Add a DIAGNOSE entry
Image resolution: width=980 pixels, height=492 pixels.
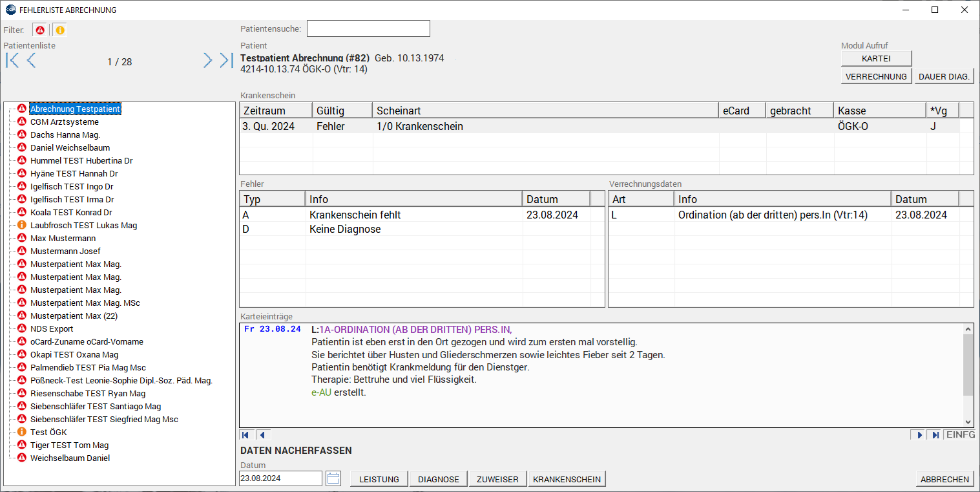click(x=438, y=479)
